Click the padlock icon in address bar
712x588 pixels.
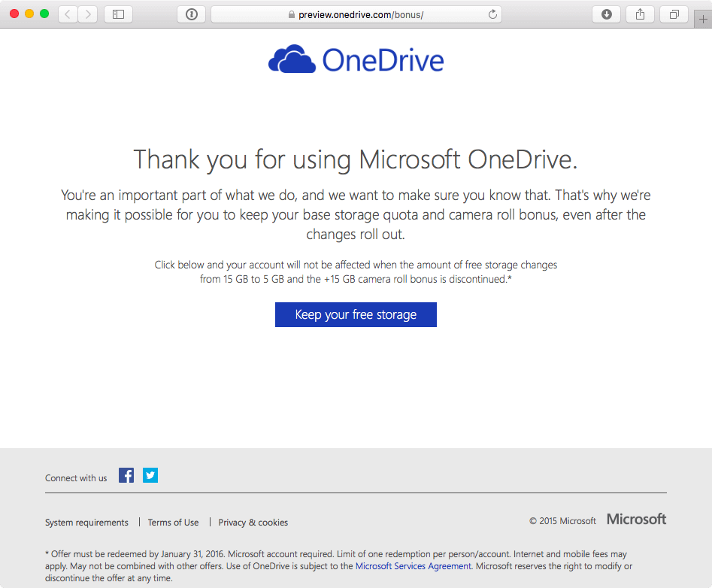(292, 14)
